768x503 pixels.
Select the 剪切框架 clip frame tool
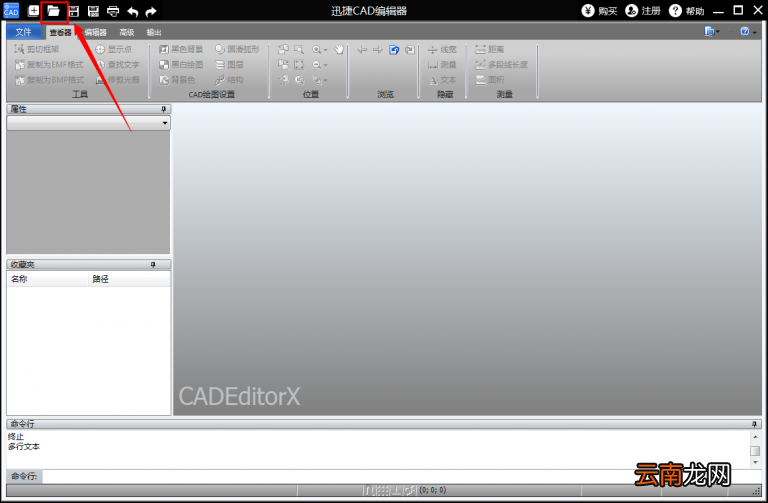[x=37, y=49]
